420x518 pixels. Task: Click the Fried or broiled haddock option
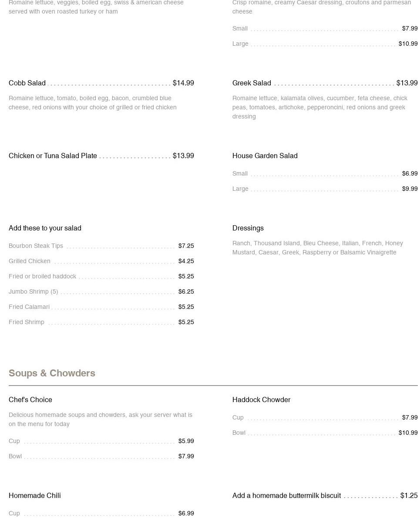[x=42, y=276]
